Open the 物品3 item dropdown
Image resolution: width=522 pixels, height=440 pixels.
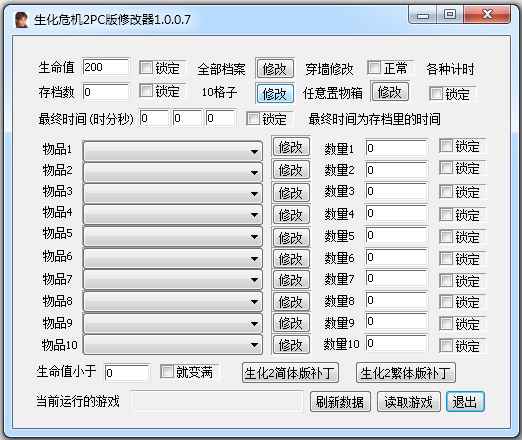[173, 193]
